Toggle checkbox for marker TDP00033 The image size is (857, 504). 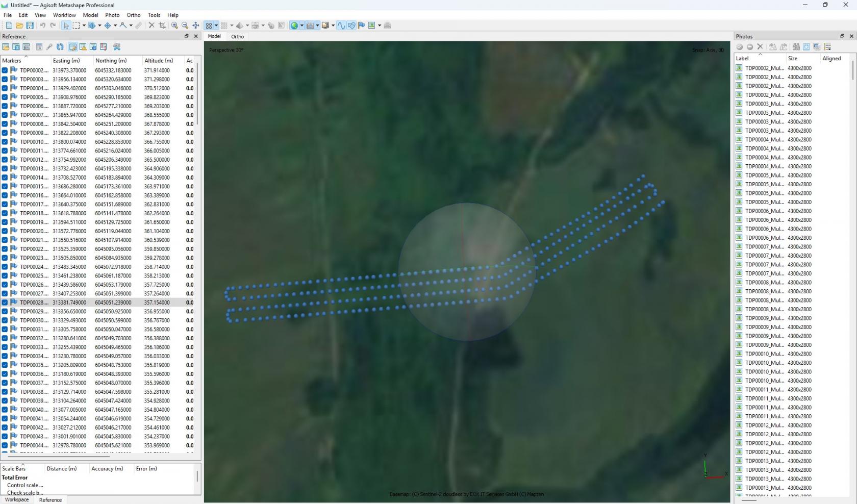click(x=5, y=347)
